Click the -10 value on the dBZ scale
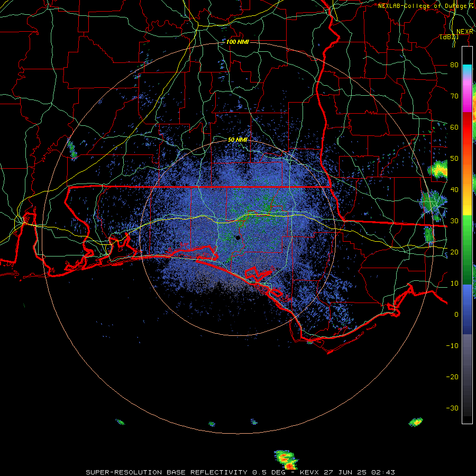 click(x=452, y=346)
